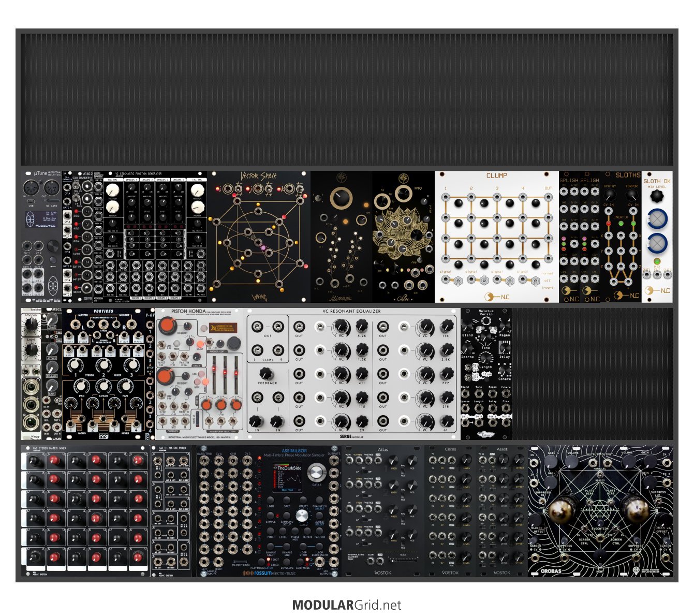Screen dimensions: 694x616
Task: Turn the top orange FREQUENCY knob, Piston Honda
Action: coord(168,325)
